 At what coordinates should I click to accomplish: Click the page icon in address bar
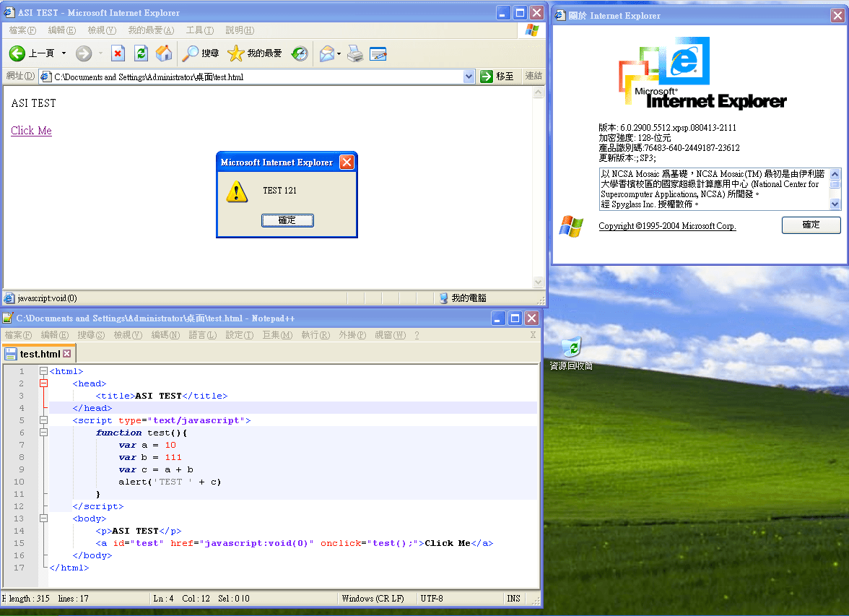46,77
